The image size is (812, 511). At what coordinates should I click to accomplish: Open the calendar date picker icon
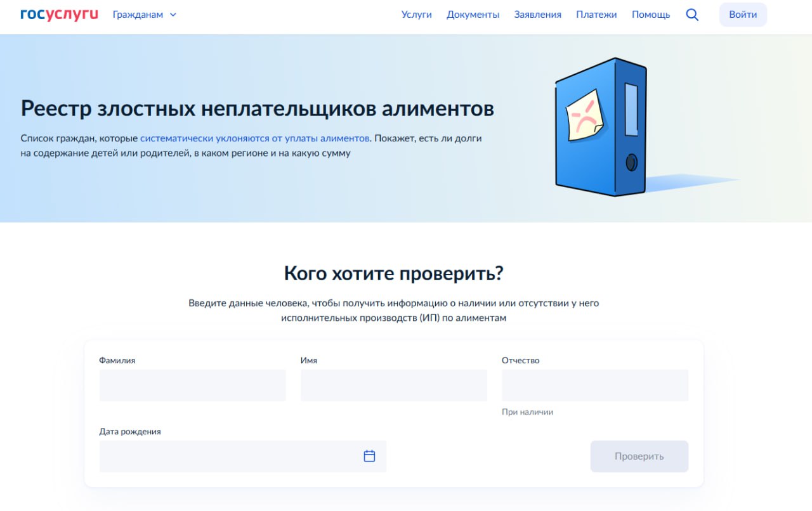369,456
